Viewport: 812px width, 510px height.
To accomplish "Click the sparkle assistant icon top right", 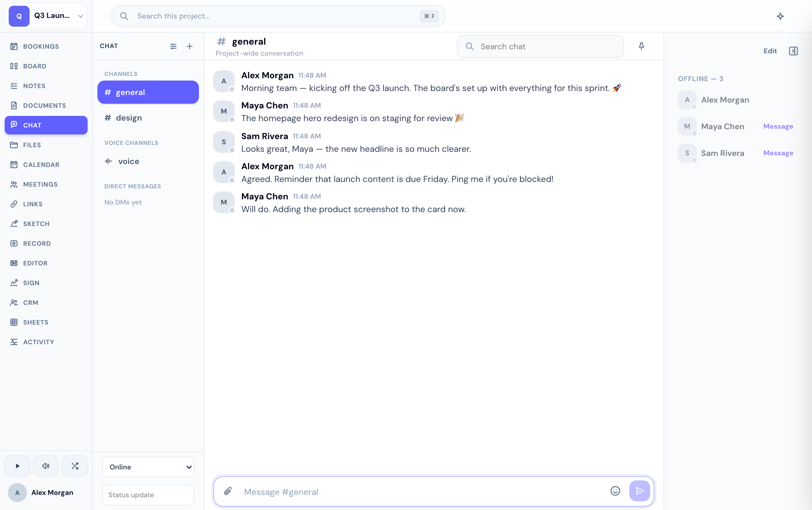I will click(780, 16).
